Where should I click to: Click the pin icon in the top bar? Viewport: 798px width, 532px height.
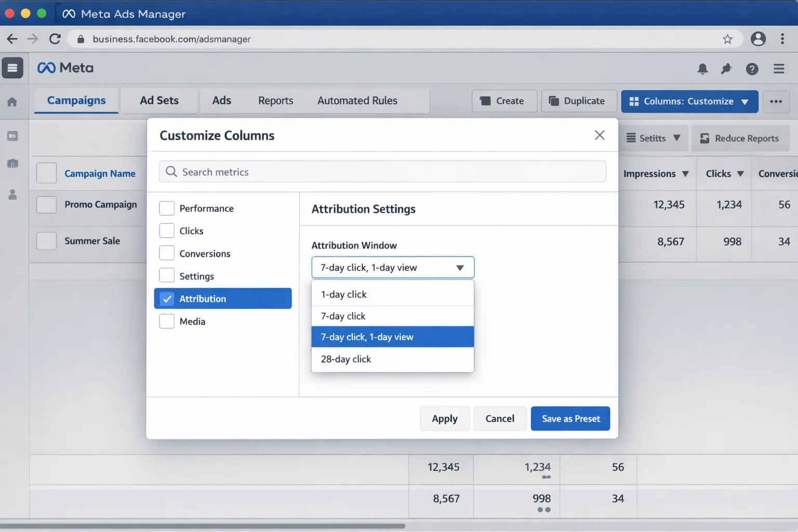727,68
